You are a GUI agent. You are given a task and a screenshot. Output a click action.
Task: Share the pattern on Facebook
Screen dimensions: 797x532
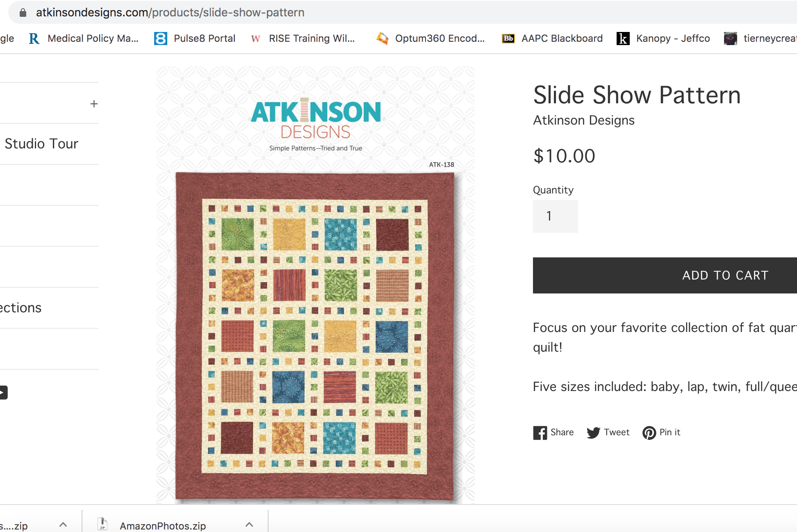tap(553, 432)
